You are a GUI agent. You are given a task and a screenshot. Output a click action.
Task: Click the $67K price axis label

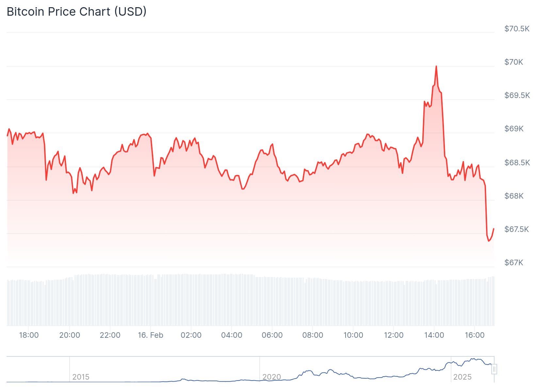(x=514, y=263)
